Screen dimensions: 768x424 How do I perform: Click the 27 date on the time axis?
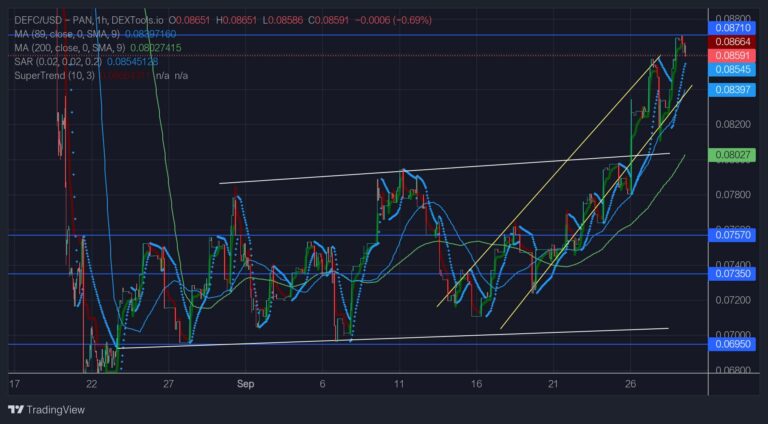coord(168,384)
